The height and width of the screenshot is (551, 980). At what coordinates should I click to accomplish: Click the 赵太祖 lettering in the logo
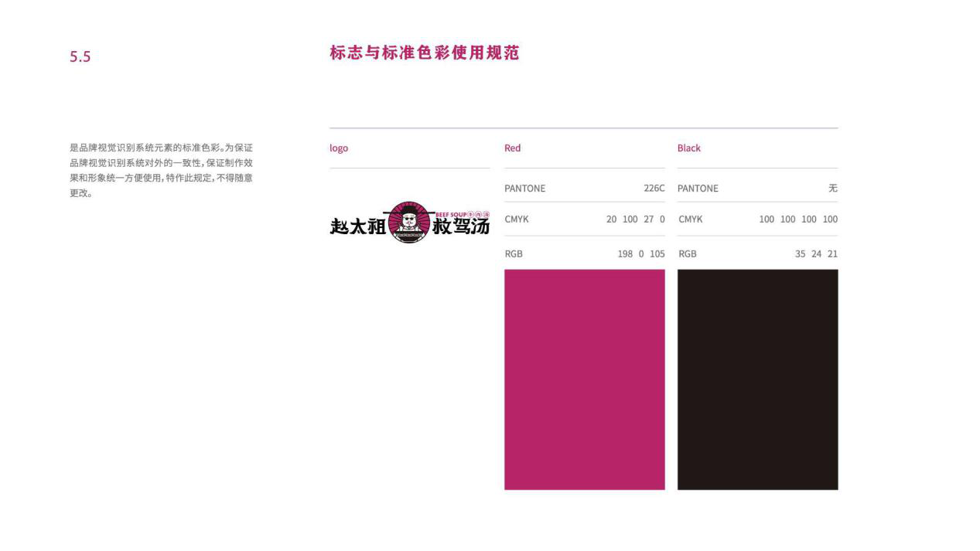click(357, 226)
